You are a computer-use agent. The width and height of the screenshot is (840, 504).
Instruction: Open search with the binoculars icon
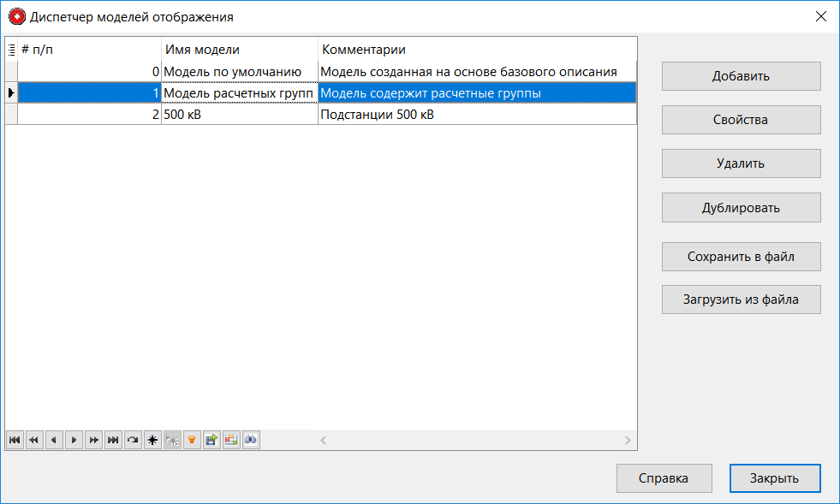251,440
